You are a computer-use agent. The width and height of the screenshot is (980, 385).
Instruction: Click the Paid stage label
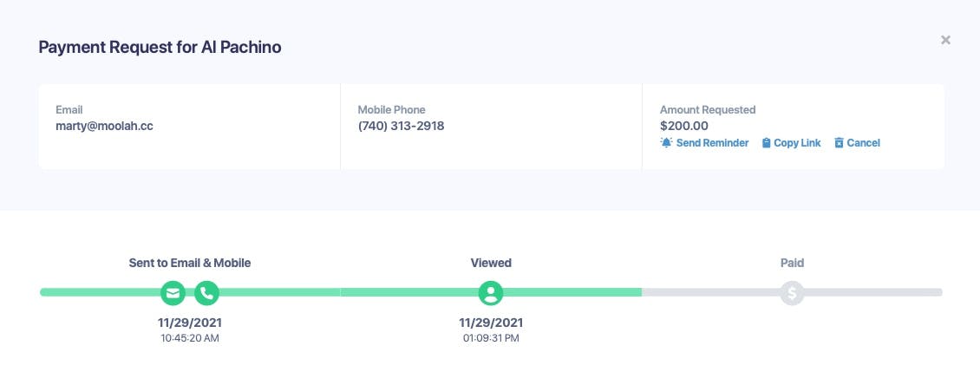pyautogui.click(x=792, y=263)
